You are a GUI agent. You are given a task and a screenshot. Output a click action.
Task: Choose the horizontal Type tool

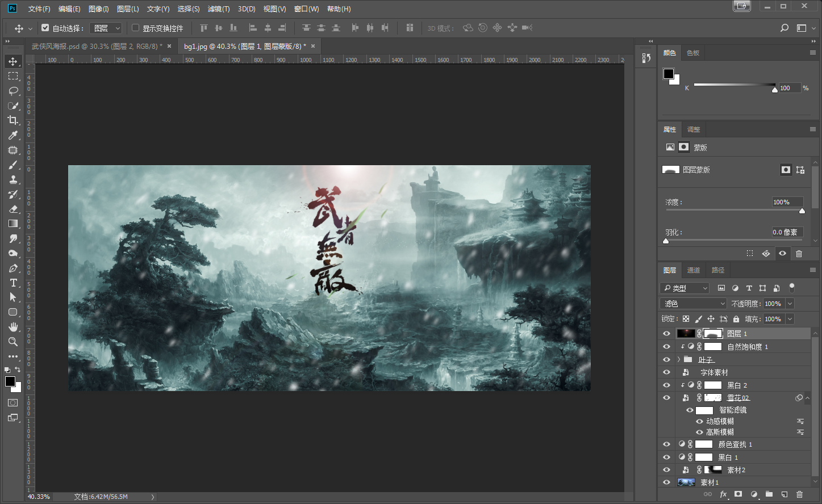13,283
